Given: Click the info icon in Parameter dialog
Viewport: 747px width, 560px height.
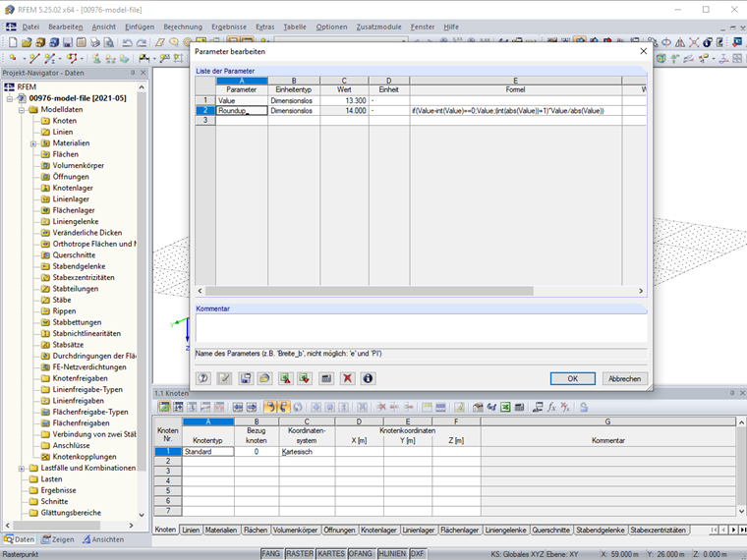Looking at the screenshot, I should [368, 378].
